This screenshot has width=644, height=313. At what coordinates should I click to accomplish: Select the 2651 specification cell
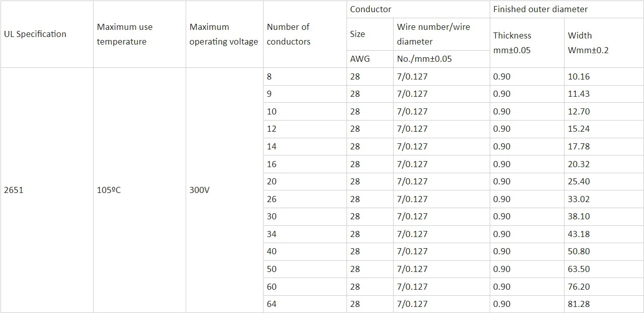click(14, 190)
